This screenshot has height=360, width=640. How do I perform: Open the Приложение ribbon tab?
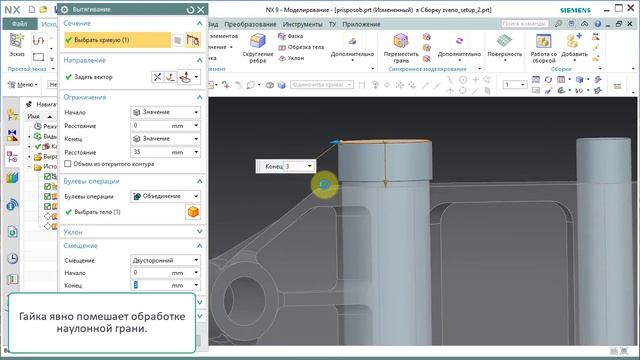coord(361,24)
